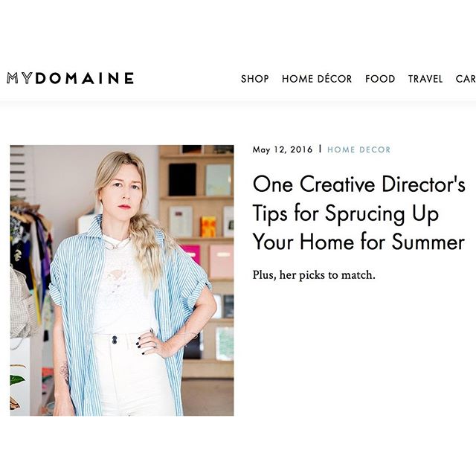Open the partially visible CAR nav item
Viewport: 476px width, 476px height.
pyautogui.click(x=466, y=79)
